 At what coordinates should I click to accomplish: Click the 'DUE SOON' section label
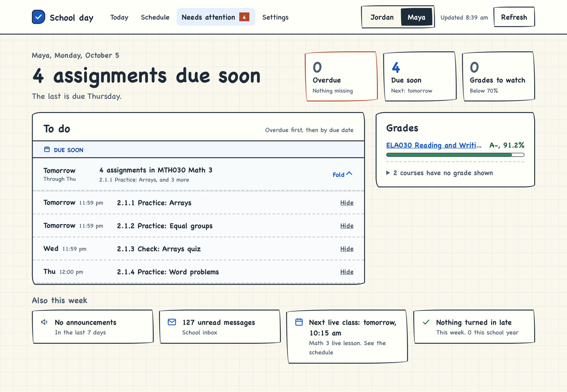68,150
